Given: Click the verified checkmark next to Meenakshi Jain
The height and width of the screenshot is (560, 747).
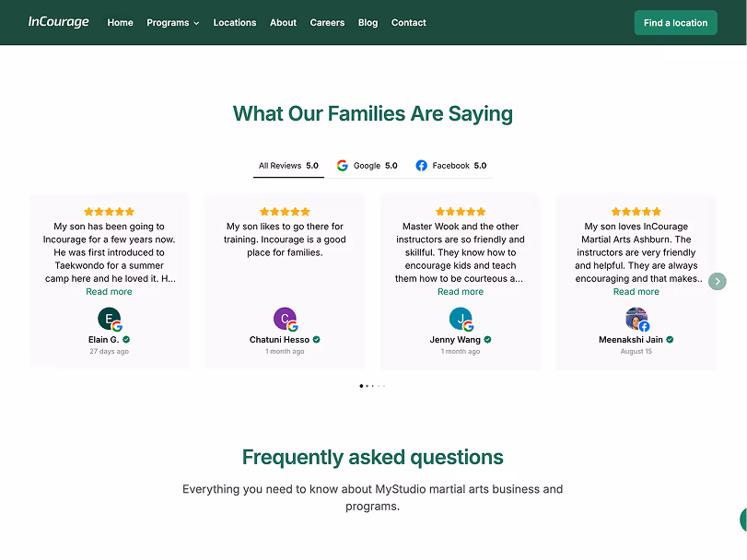Looking at the screenshot, I should click(670, 338).
